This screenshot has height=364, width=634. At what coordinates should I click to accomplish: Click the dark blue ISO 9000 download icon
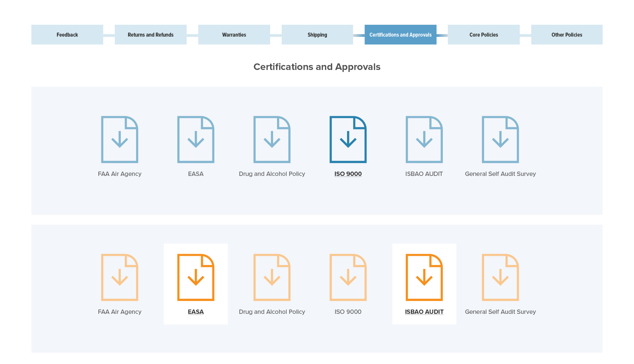[348, 139]
